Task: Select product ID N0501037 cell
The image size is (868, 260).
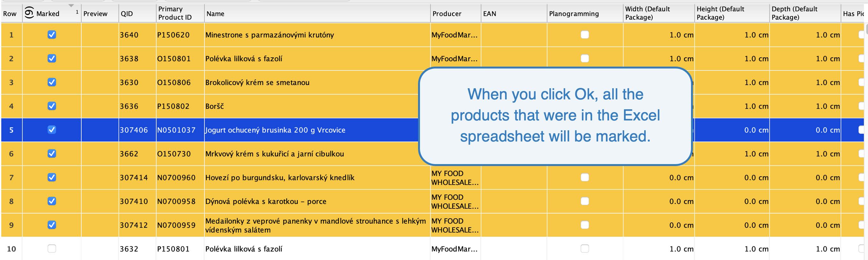Action: (x=180, y=130)
